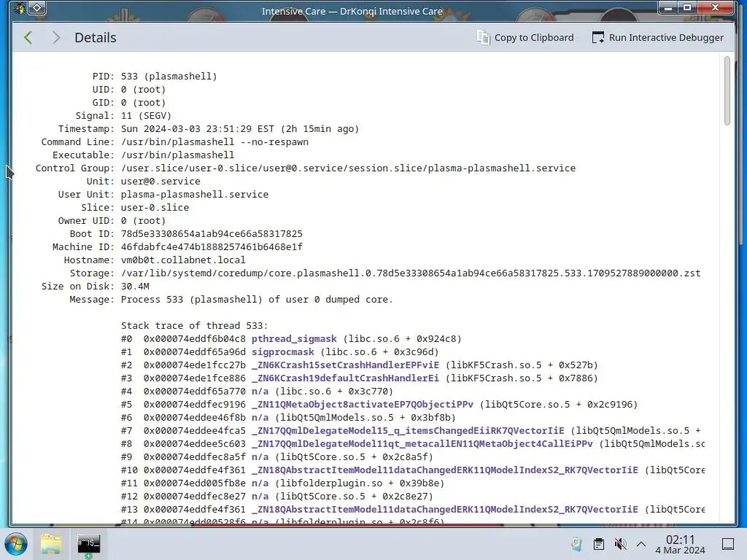
Task: Click the Slice value 'user-0.slice'
Action: click(155, 207)
